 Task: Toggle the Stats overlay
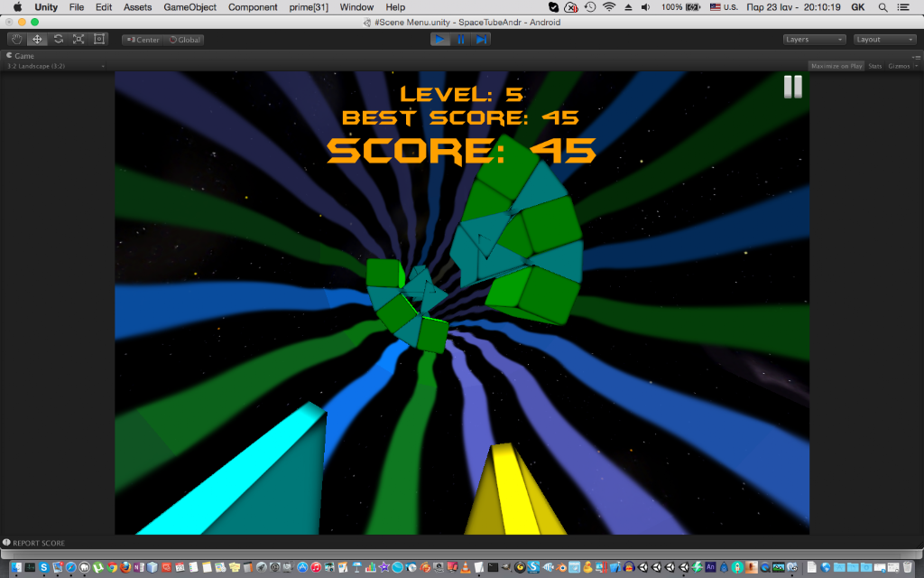(x=875, y=66)
